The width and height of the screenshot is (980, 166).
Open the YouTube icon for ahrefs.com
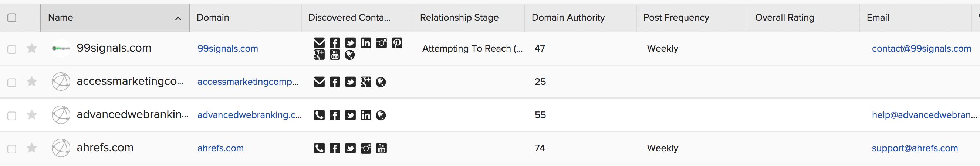pos(381,148)
